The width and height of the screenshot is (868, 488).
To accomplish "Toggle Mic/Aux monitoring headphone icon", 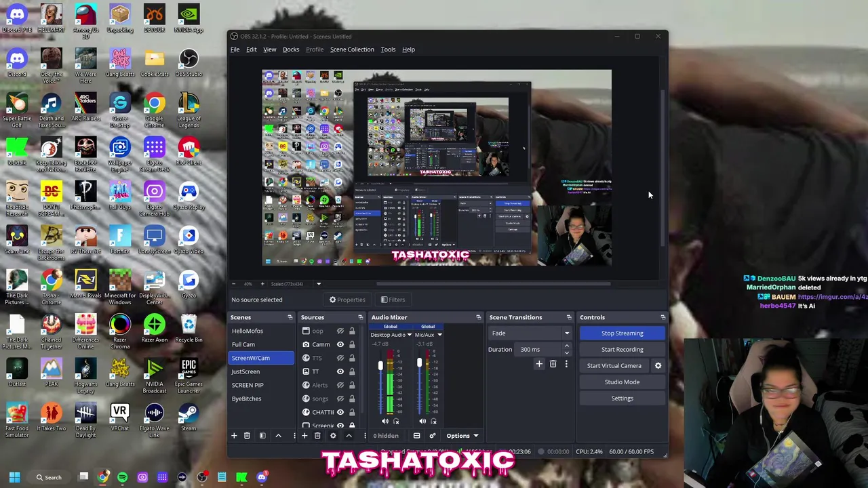I will click(433, 421).
